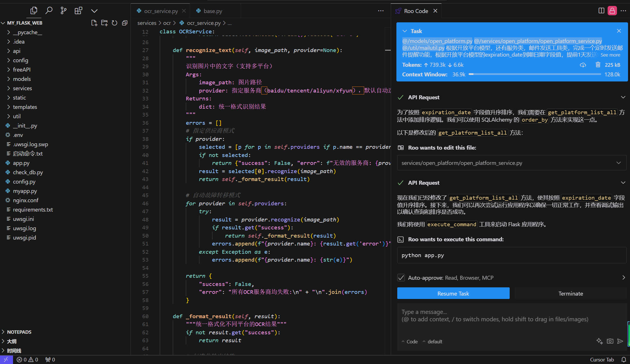Open the Code mode selector
Viewport: 630px width, 364px height.
(409, 342)
